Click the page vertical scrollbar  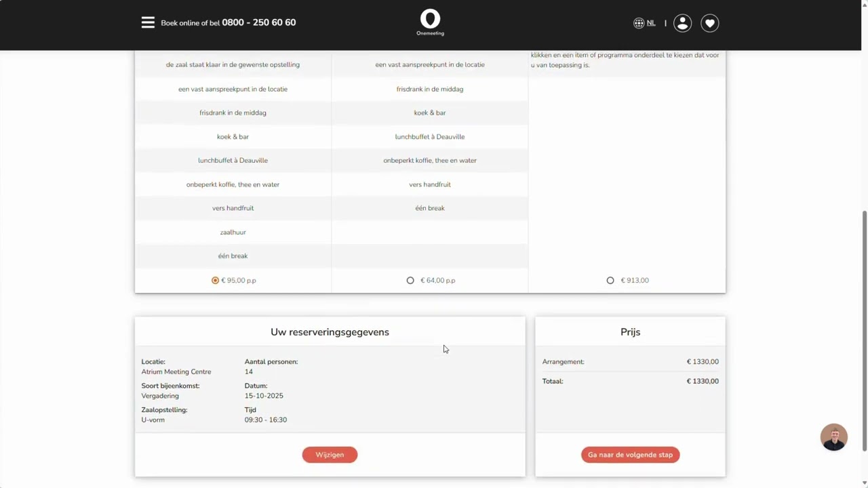(864, 331)
